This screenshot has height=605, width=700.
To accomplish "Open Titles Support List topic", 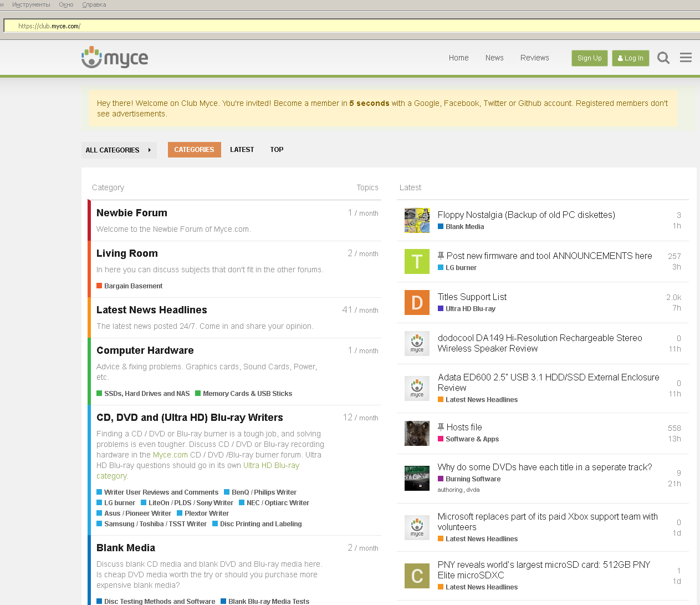I will click(472, 297).
